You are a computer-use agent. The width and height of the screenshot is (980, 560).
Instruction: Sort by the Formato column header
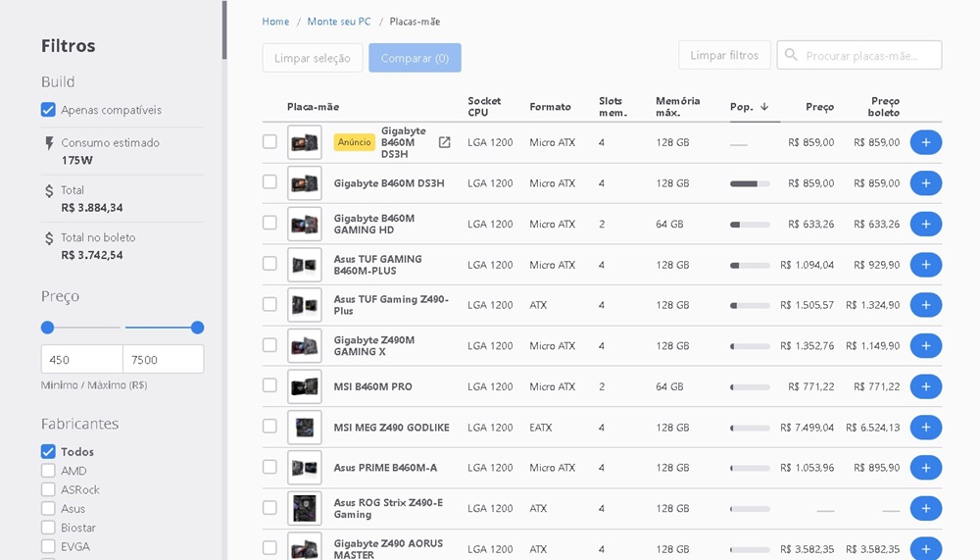pos(550,107)
